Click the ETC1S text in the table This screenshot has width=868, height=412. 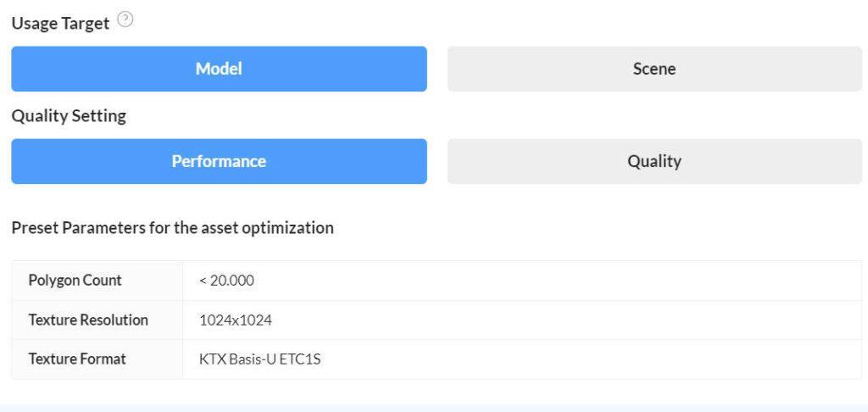pyautogui.click(x=302, y=359)
